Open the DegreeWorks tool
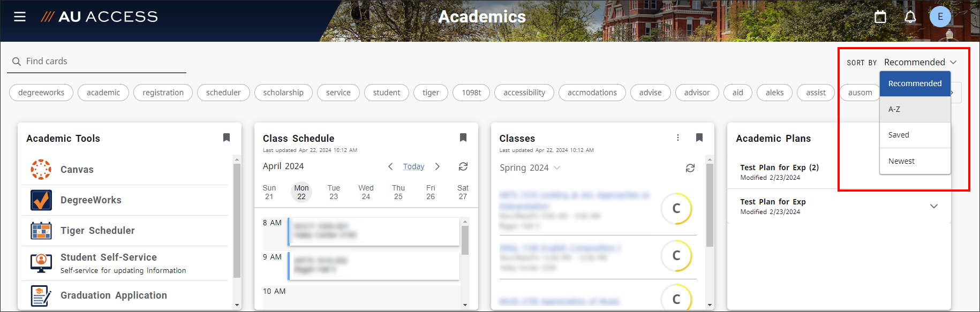The height and width of the screenshot is (312, 980). point(91,200)
